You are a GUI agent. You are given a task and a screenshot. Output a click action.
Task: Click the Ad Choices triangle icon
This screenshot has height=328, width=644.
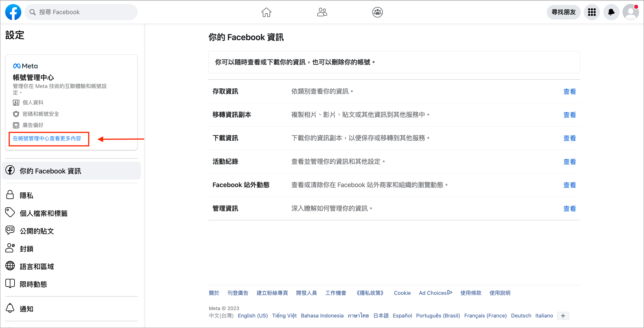450,292
